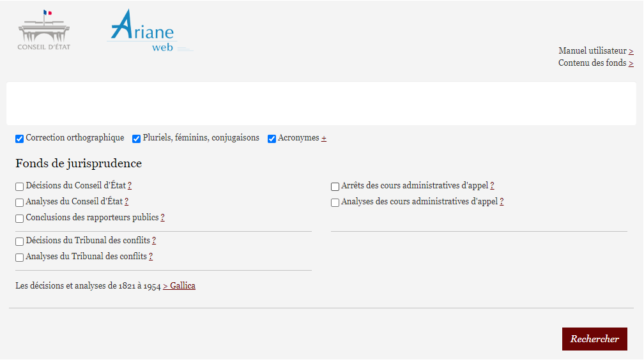
Task: Open help icon for Décisions du Conseil d'État
Action: pos(129,186)
